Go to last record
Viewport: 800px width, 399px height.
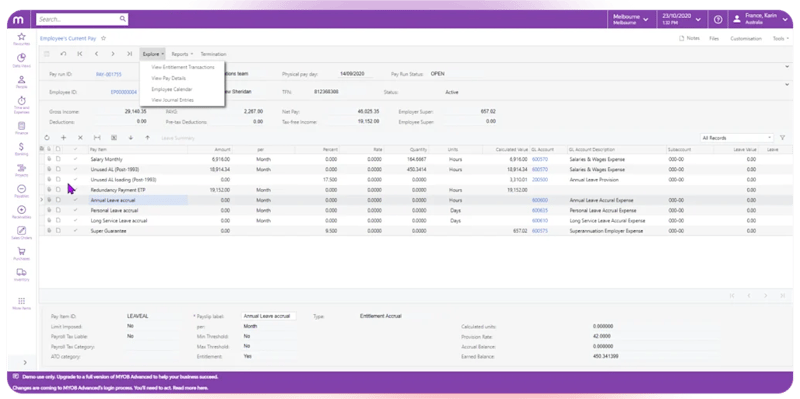point(130,54)
